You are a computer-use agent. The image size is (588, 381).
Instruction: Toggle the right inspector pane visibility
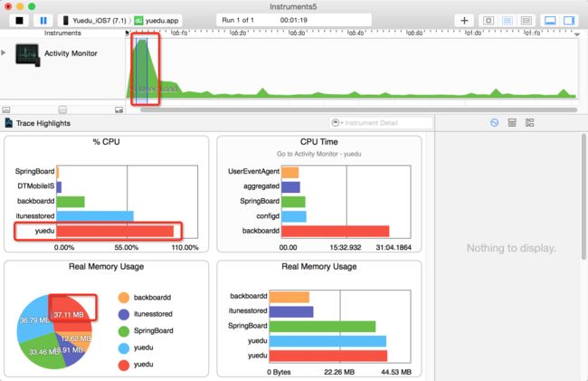click(x=569, y=20)
